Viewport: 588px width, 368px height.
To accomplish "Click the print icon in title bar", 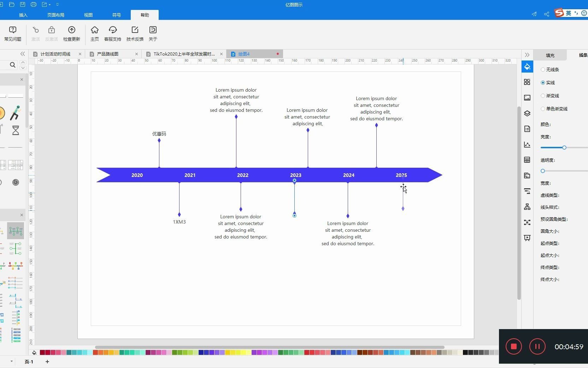I will 34,5.
